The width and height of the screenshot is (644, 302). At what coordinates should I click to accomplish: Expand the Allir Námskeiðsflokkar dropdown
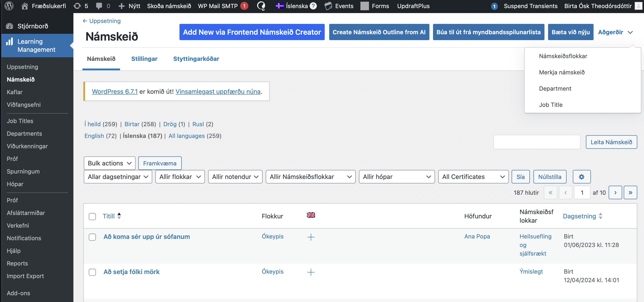(x=310, y=177)
